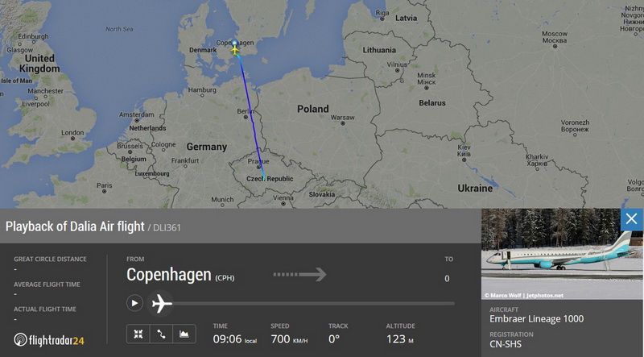Click the blue flight path near Berlin
The width and height of the screenshot is (644, 357).
(250, 111)
